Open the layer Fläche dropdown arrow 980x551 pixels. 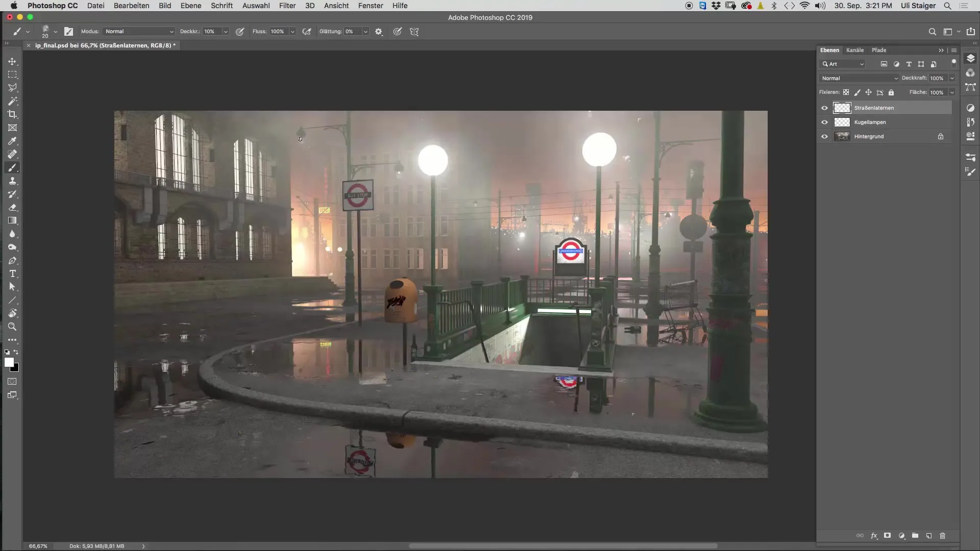tap(952, 92)
